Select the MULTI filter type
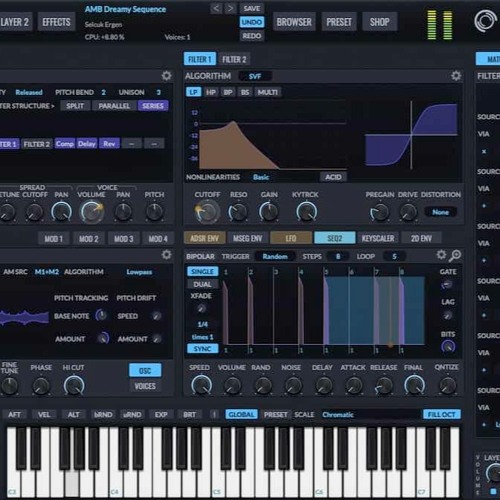 pyautogui.click(x=268, y=92)
